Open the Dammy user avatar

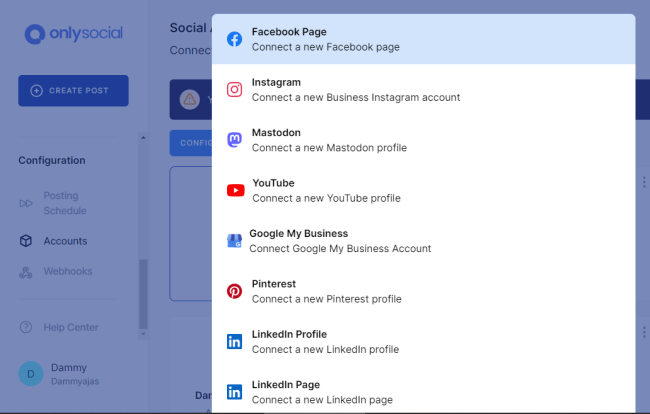coord(31,374)
